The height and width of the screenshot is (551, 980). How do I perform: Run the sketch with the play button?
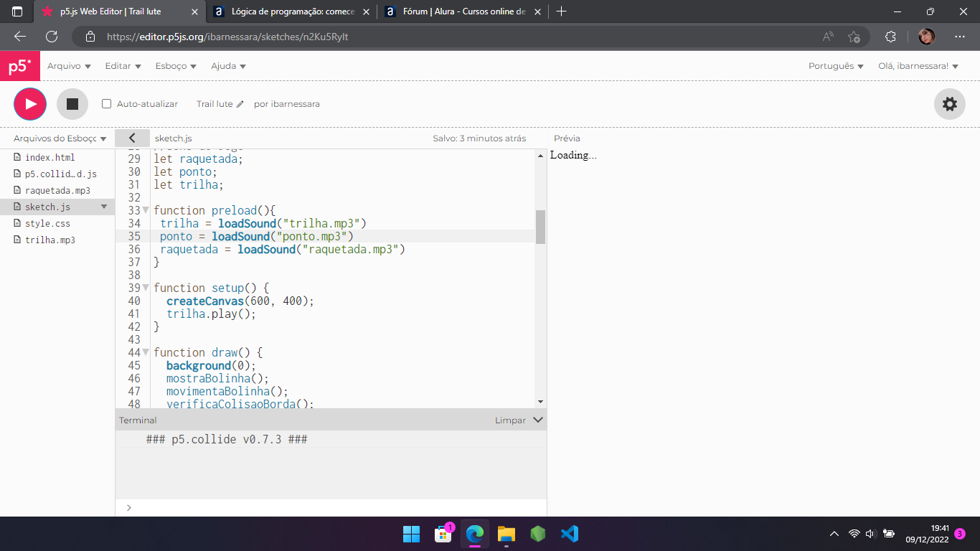click(x=30, y=104)
